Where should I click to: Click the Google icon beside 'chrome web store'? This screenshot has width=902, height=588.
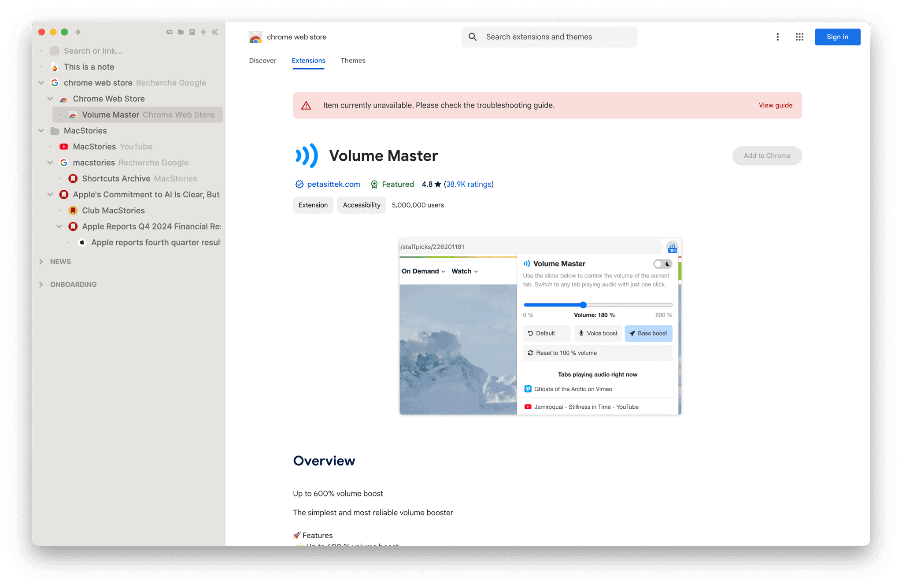pyautogui.click(x=55, y=83)
